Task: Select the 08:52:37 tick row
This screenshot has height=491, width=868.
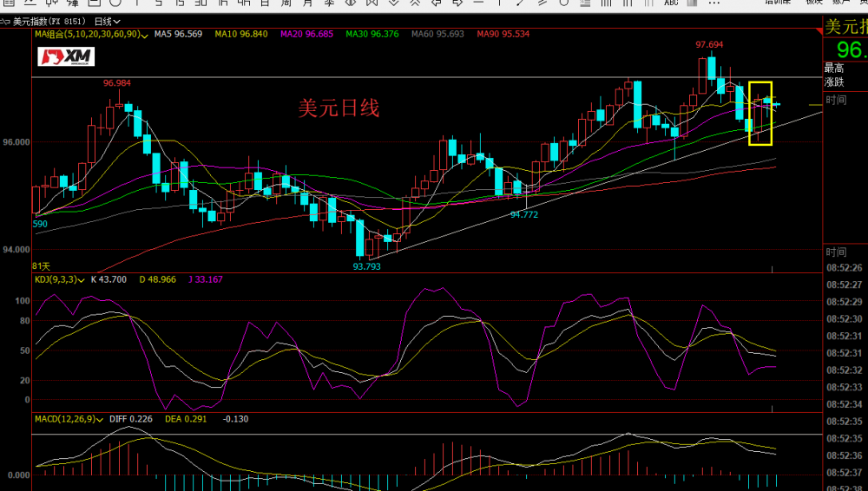Action: [x=845, y=473]
